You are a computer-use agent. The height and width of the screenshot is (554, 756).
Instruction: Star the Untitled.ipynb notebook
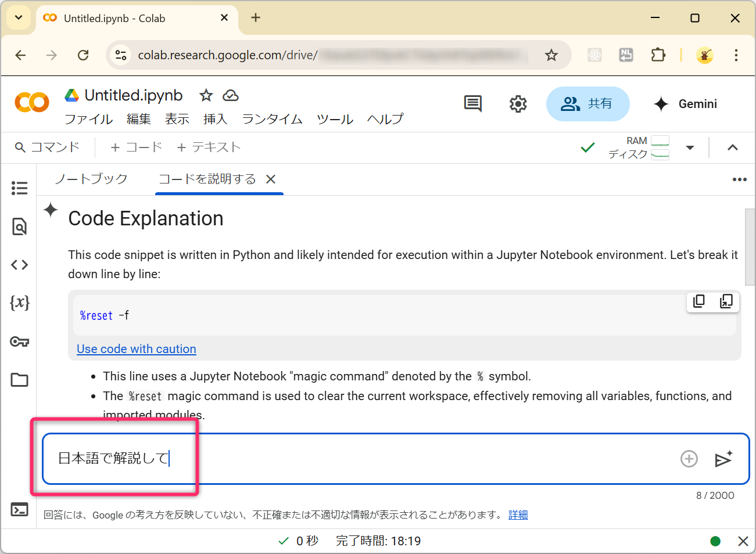point(206,95)
